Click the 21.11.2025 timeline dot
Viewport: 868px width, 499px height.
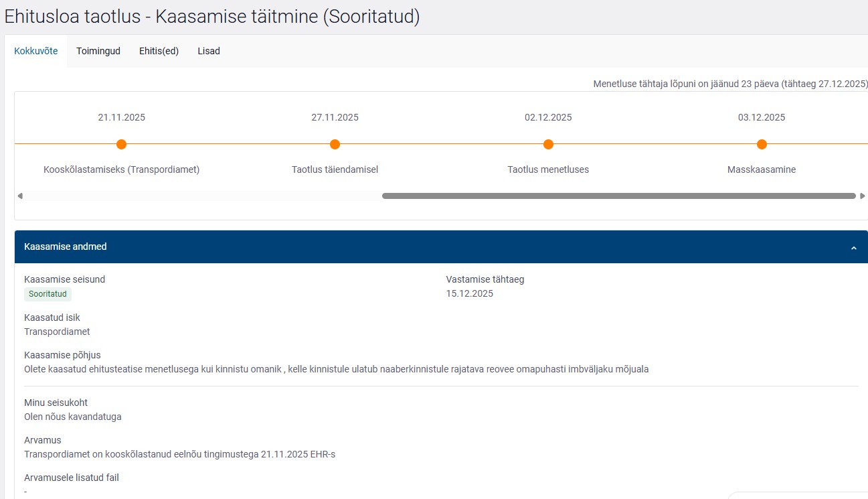(x=121, y=144)
